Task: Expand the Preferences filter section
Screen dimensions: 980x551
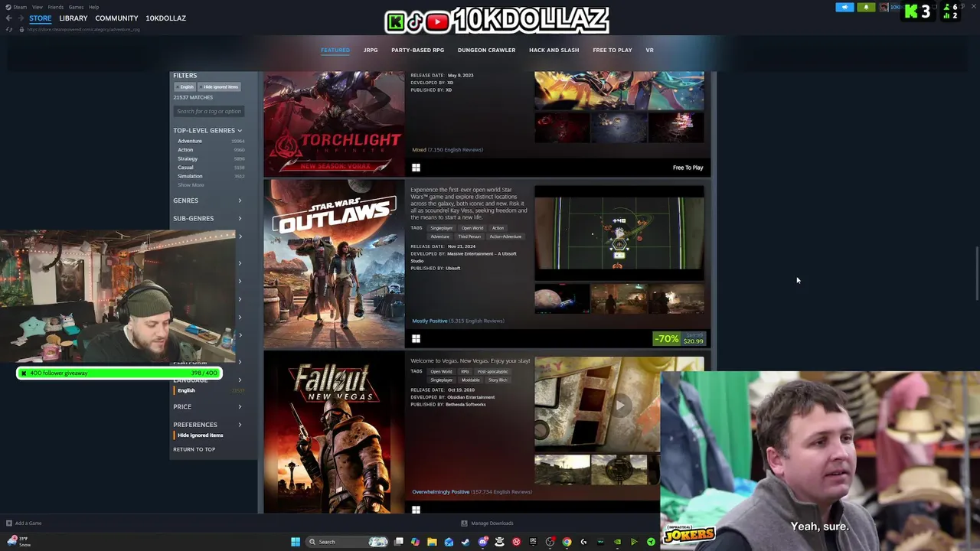Action: pyautogui.click(x=207, y=425)
